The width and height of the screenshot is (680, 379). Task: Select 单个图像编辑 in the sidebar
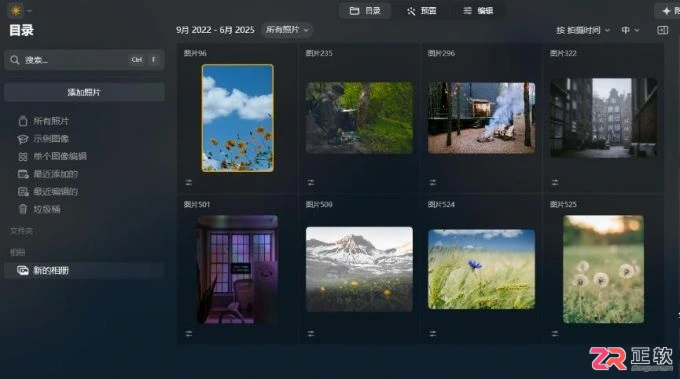60,156
